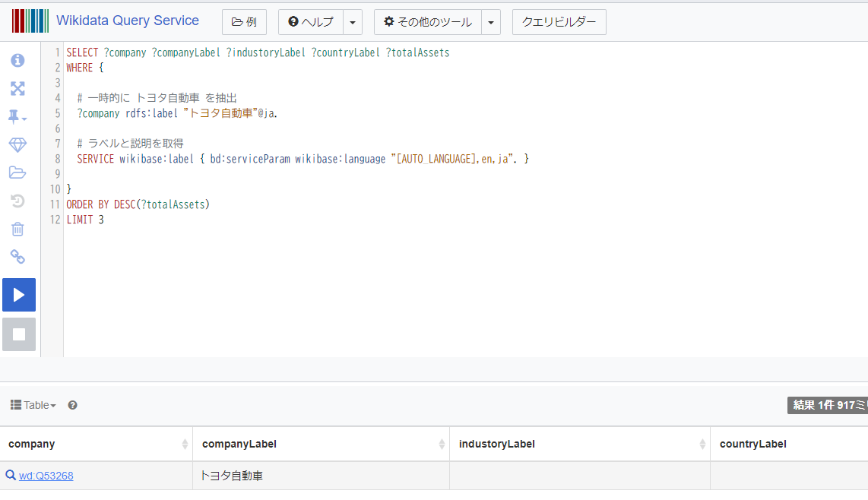Open the pin prefixes menu icon
Image resolution: width=868 pixels, height=500 pixels.
point(17,117)
